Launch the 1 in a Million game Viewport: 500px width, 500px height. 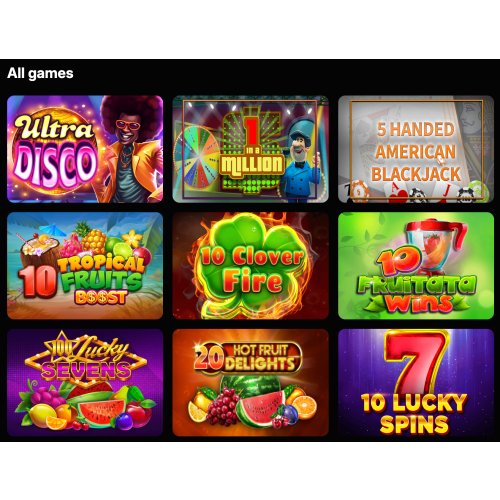(250, 149)
